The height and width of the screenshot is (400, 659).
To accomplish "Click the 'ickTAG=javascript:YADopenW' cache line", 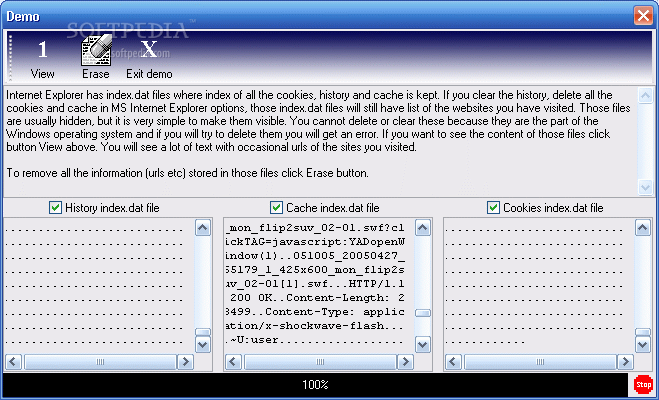I will pyautogui.click(x=315, y=242).
